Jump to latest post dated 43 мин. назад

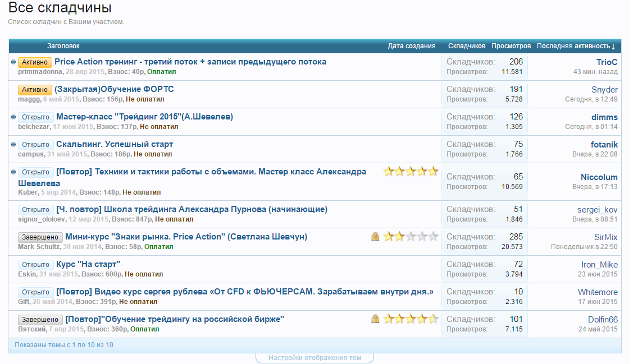point(595,72)
